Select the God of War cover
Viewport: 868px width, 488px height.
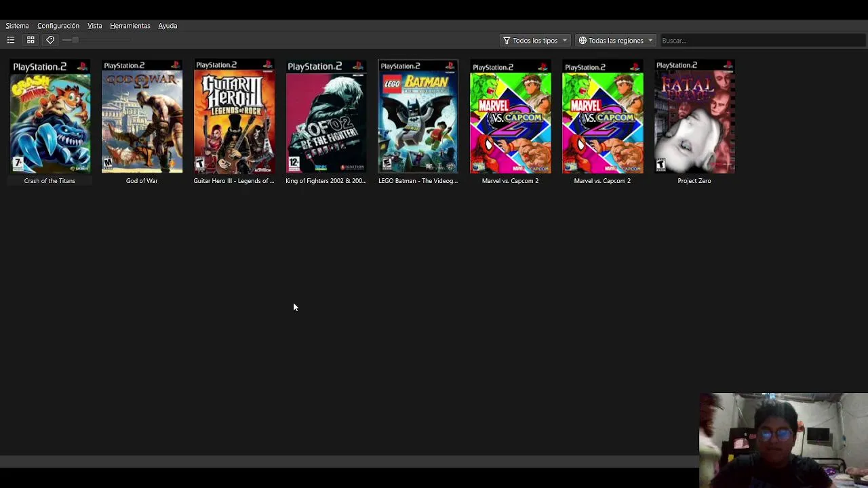tap(142, 117)
